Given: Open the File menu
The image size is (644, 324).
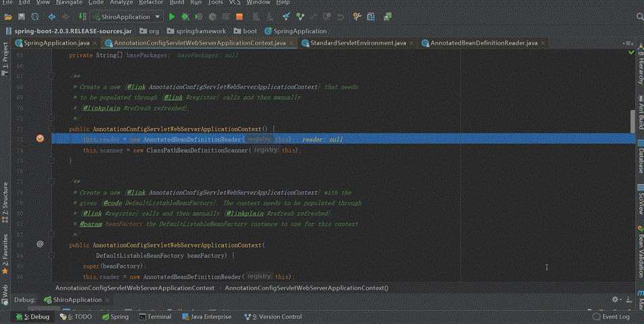Looking at the screenshot, I should [7, 2].
